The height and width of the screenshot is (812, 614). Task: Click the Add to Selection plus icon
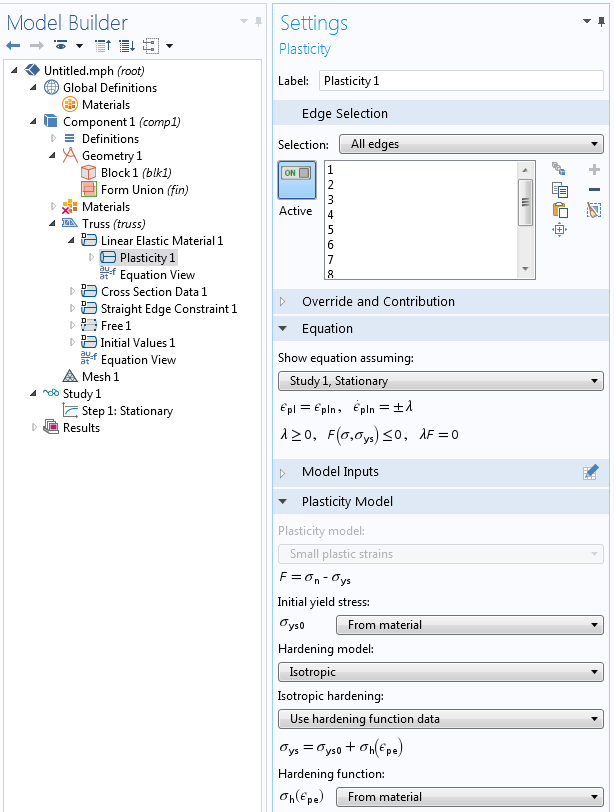594,169
